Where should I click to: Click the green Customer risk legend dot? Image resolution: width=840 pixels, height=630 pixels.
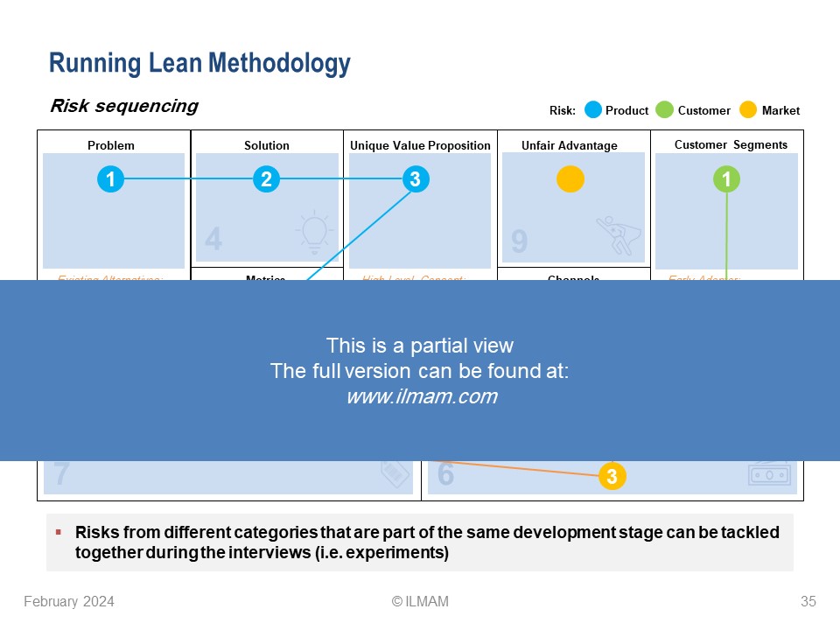point(664,110)
